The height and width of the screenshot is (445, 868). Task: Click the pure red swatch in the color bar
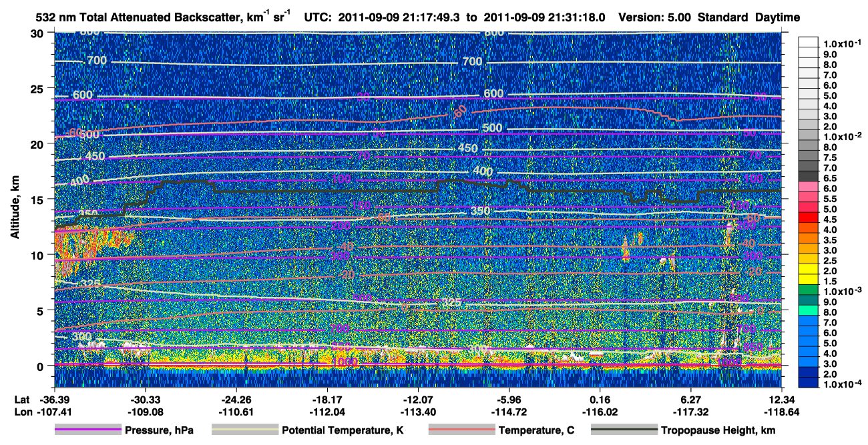[x=808, y=217]
